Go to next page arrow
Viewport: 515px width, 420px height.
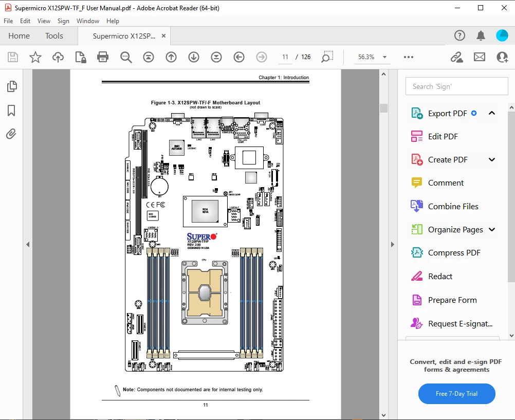(x=194, y=57)
